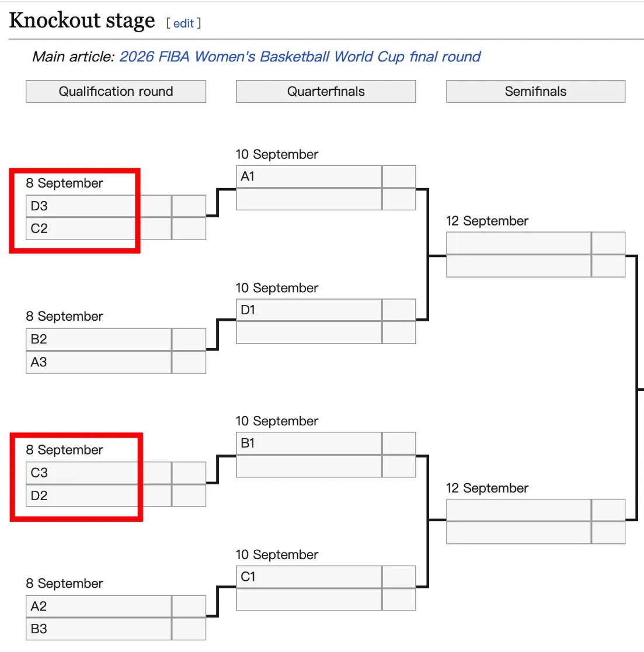Click the Knockout stage section heading

[x=82, y=20]
